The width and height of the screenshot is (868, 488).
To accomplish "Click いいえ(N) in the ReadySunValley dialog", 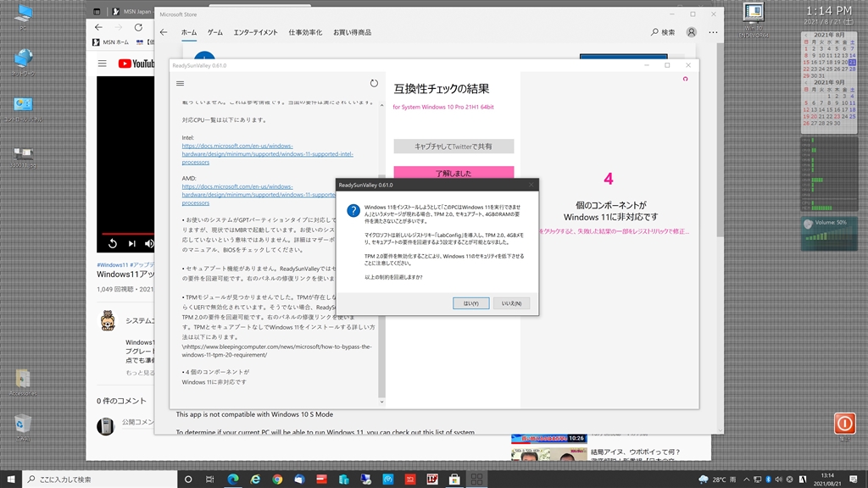I will pos(511,303).
